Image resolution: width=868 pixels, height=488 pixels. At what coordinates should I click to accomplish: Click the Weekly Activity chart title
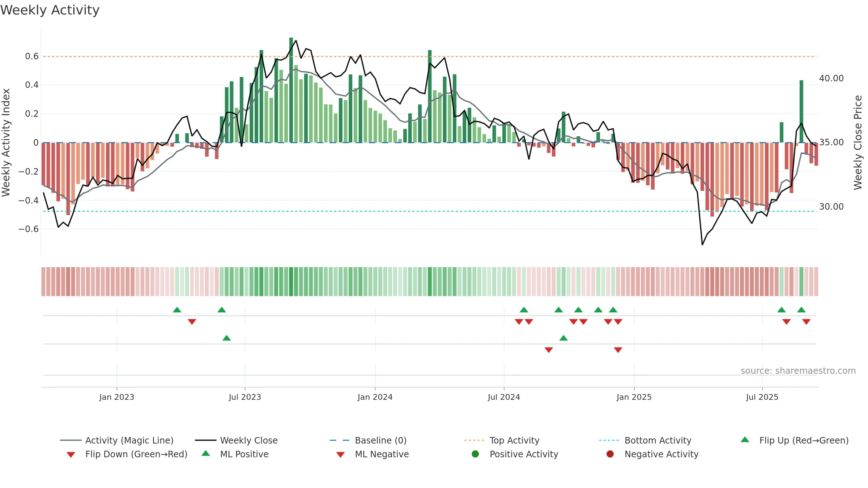50,10
